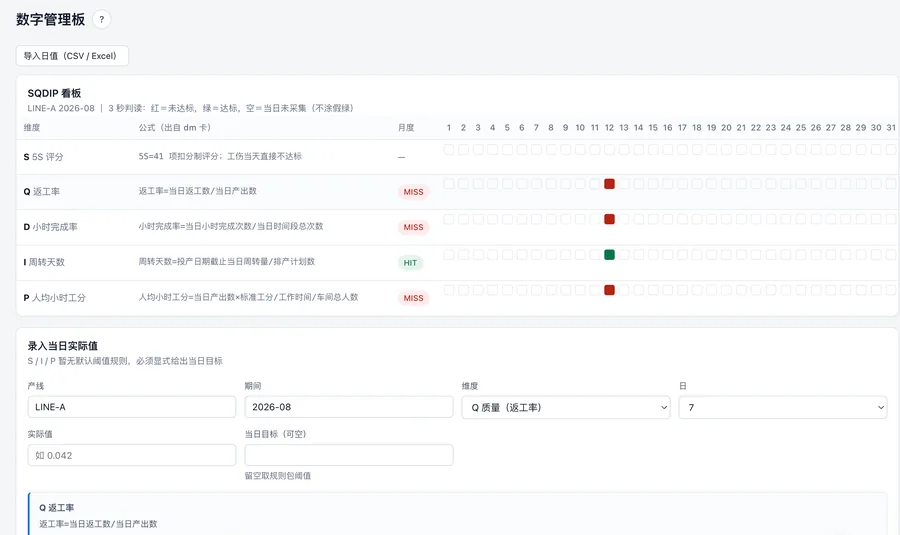
Task: Click the MISS badge in Q 返工率 row
Action: coord(413,192)
